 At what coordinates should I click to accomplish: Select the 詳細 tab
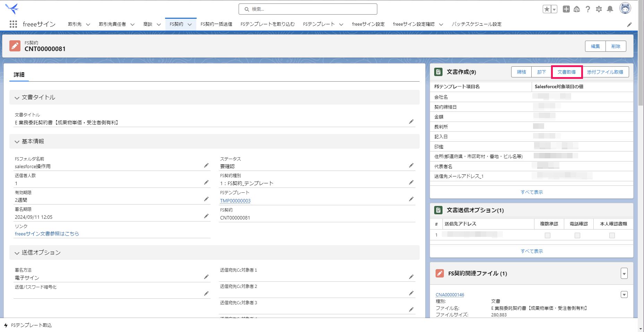tap(19, 74)
